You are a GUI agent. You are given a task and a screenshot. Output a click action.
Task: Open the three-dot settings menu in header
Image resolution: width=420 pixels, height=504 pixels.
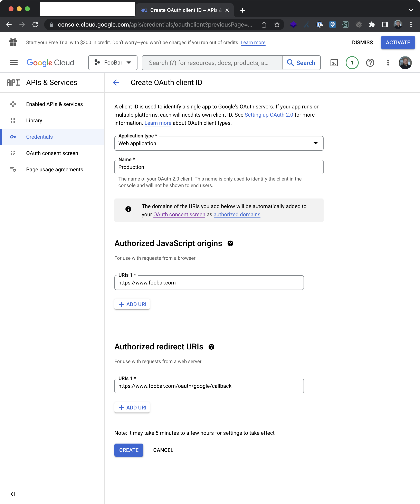point(388,63)
